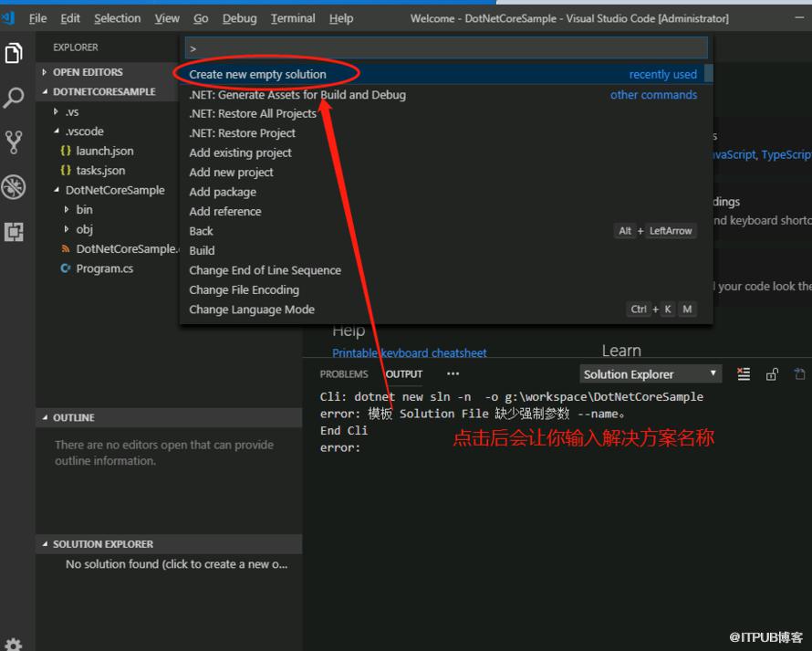
Task: Click the VS Code logo icon
Action: click(x=8, y=18)
